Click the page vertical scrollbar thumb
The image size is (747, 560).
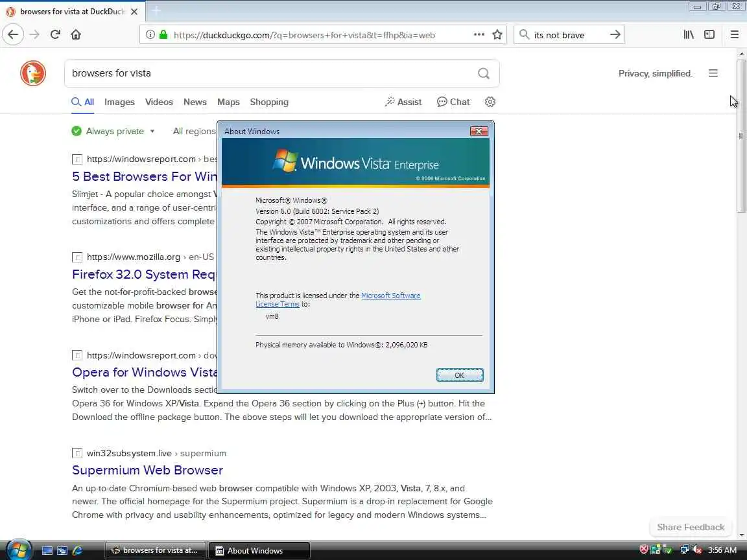coord(741,135)
